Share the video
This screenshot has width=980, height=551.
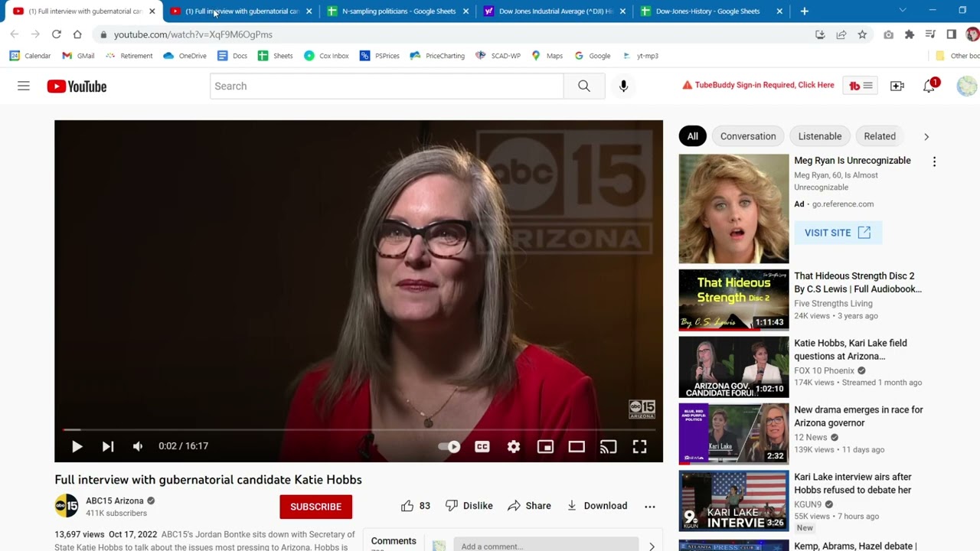coord(529,506)
